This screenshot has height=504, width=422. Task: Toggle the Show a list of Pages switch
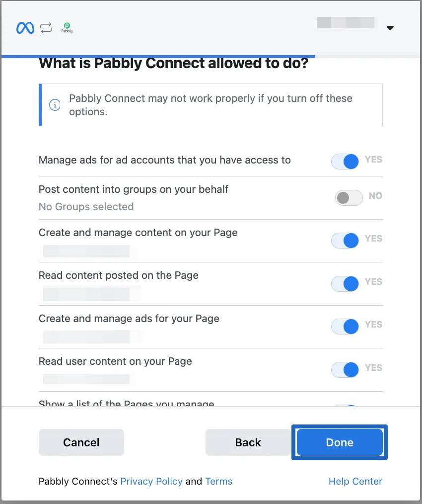pyautogui.click(x=345, y=405)
